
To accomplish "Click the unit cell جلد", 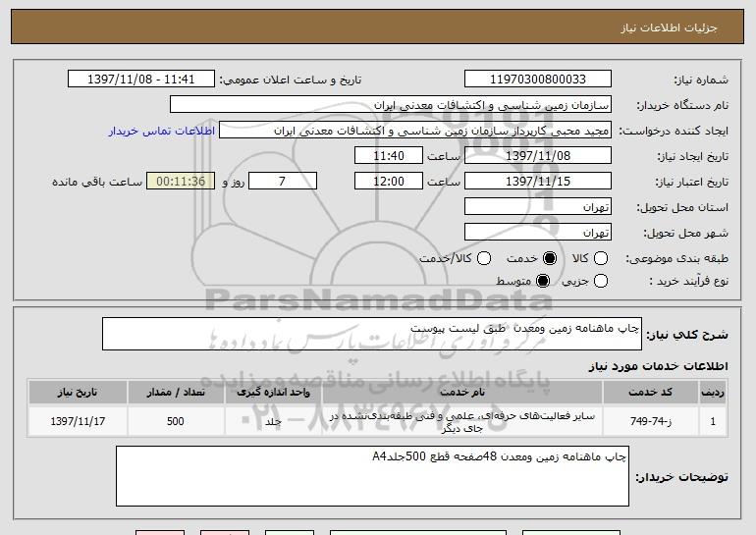I will [273, 421].
